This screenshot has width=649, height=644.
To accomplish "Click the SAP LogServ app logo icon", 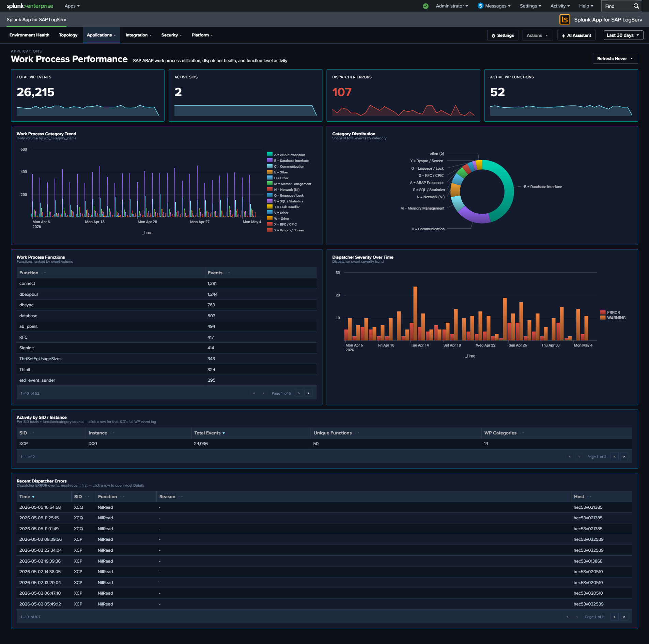I will (565, 19).
